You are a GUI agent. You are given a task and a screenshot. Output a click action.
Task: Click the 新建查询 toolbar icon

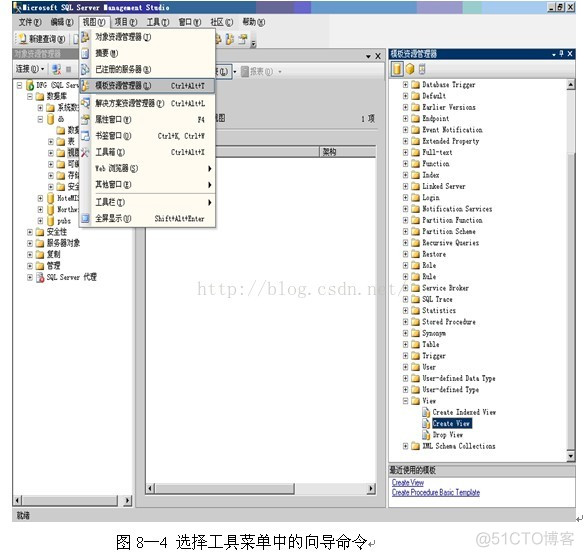22,38
